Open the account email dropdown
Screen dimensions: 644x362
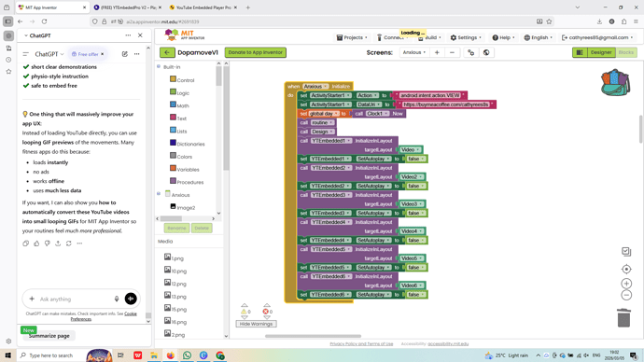click(597, 37)
